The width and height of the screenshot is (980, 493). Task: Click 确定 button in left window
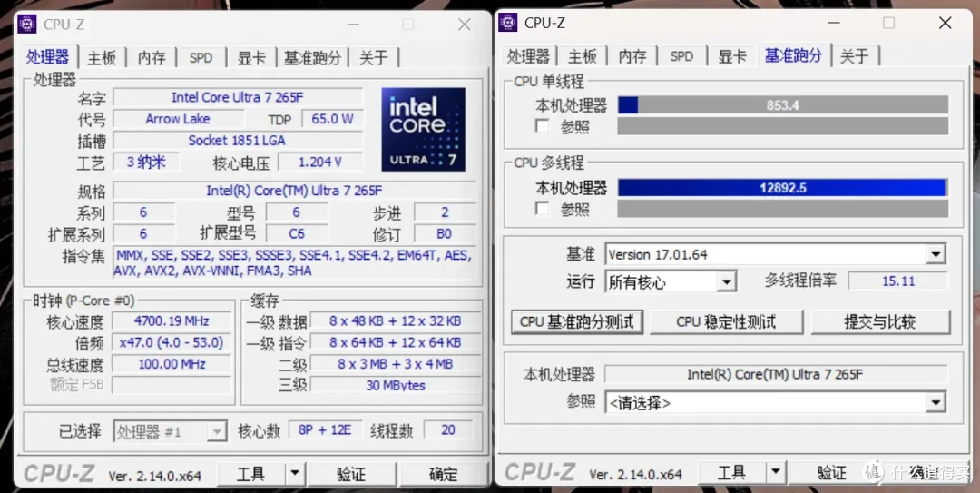[444, 474]
